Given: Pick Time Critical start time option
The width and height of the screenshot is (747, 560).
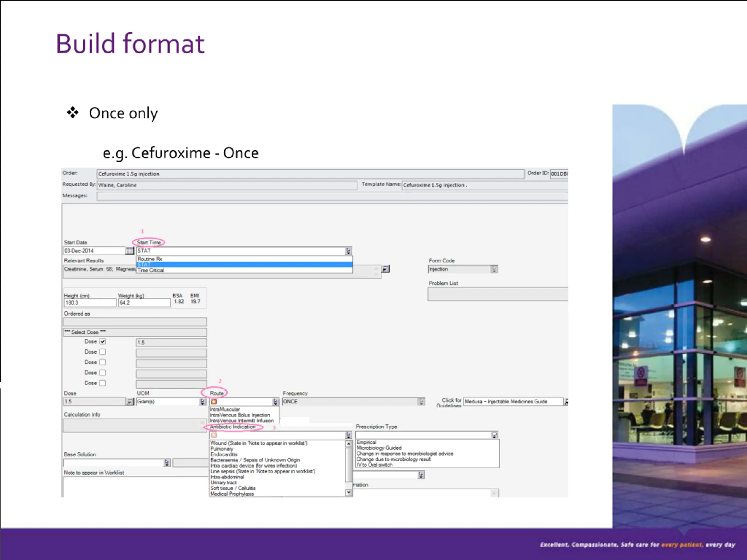Looking at the screenshot, I should [245, 270].
